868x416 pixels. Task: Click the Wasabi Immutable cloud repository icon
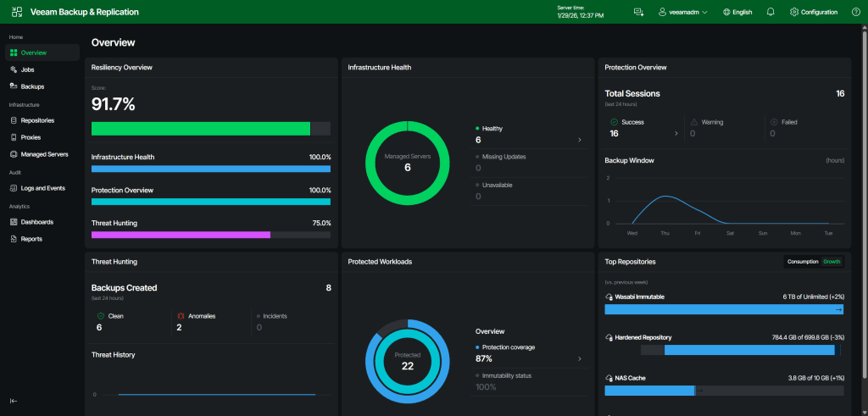coord(609,297)
